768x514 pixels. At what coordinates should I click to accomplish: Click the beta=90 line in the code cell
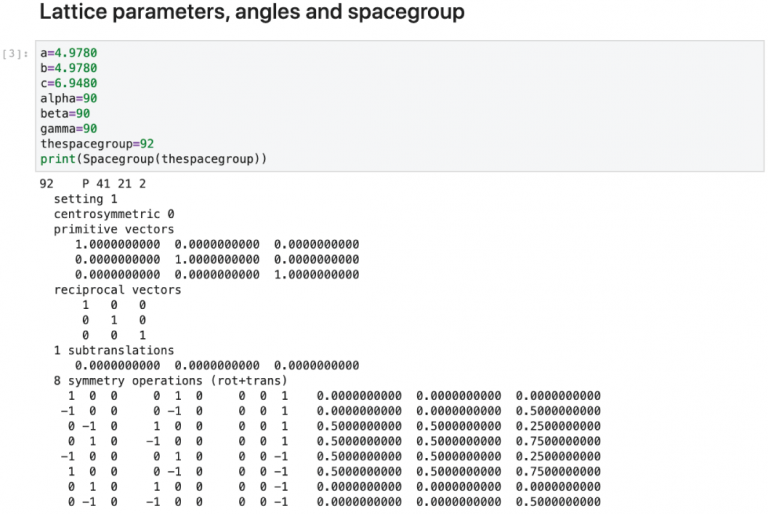[65, 114]
